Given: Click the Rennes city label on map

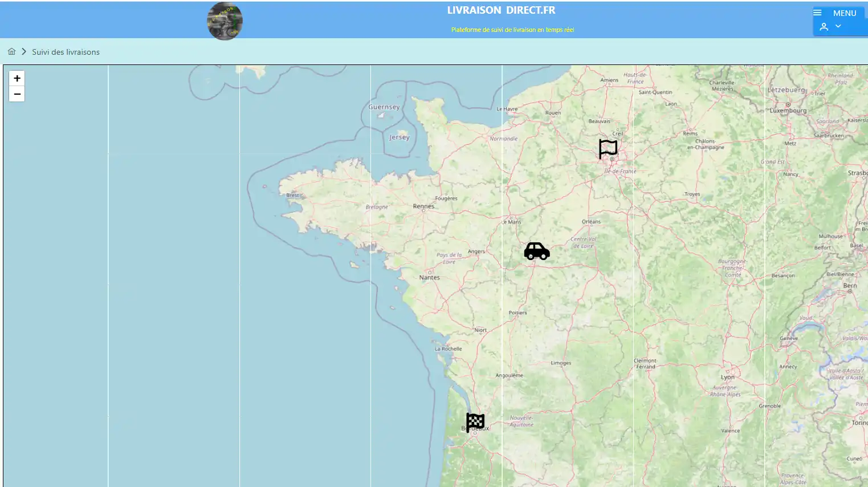Looking at the screenshot, I should click(423, 206).
